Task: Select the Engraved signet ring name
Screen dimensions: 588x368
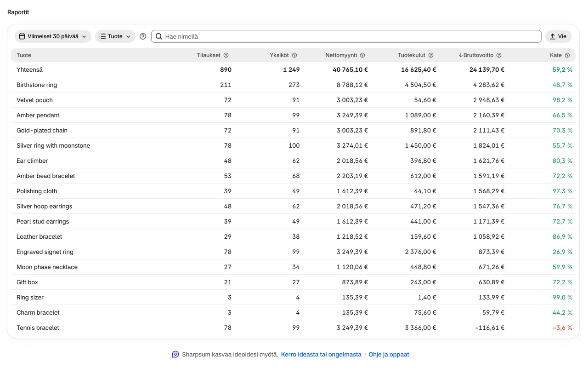Action: tap(45, 252)
